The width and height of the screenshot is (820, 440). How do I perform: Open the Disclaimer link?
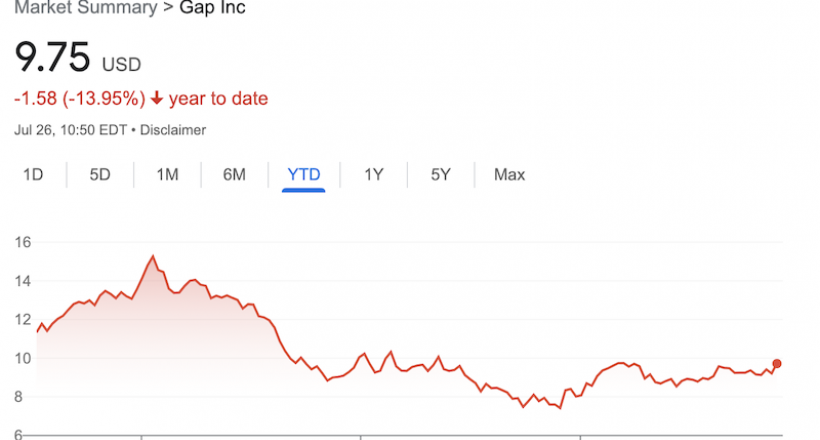pyautogui.click(x=173, y=130)
